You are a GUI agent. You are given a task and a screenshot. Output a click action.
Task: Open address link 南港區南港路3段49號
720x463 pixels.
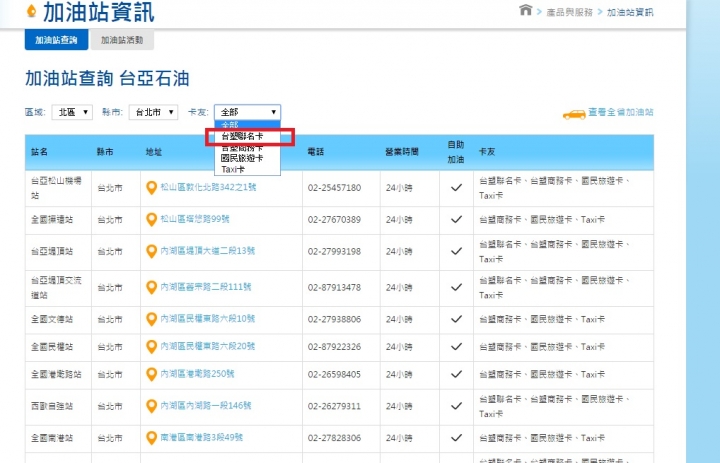[x=202, y=437]
